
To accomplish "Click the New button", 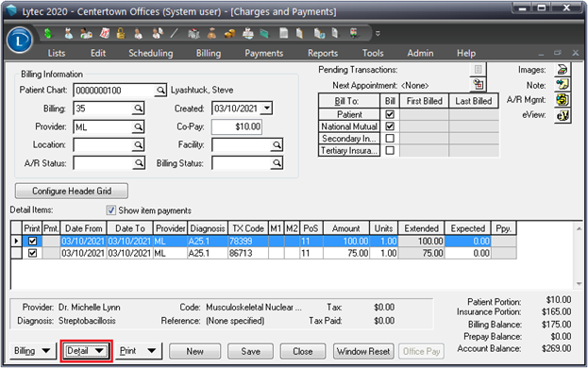I will (x=195, y=352).
